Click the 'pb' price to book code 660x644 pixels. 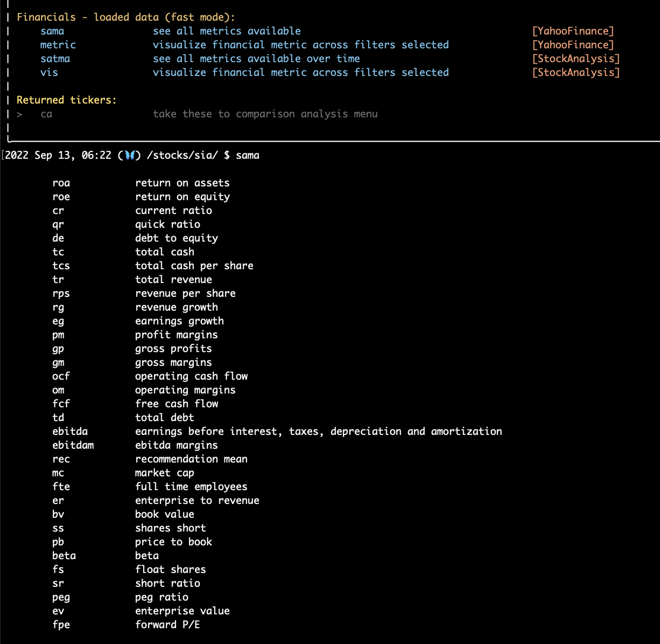[x=58, y=542]
